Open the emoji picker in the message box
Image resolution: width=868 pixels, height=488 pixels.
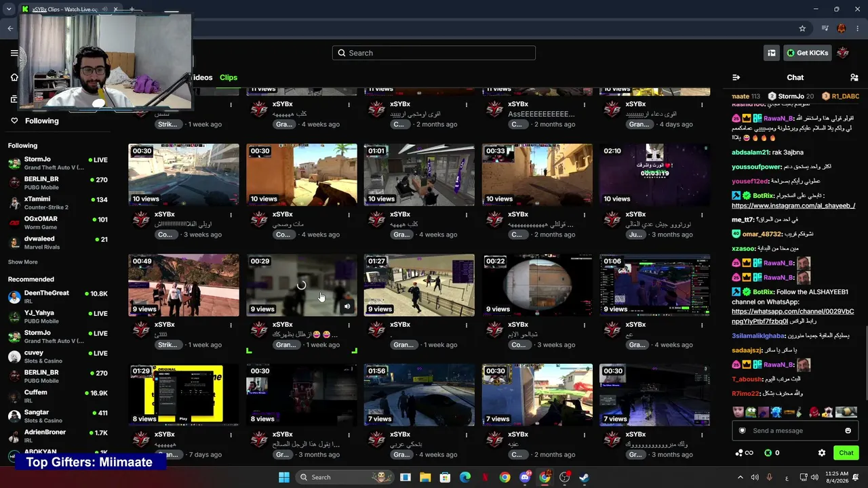pos(848,430)
